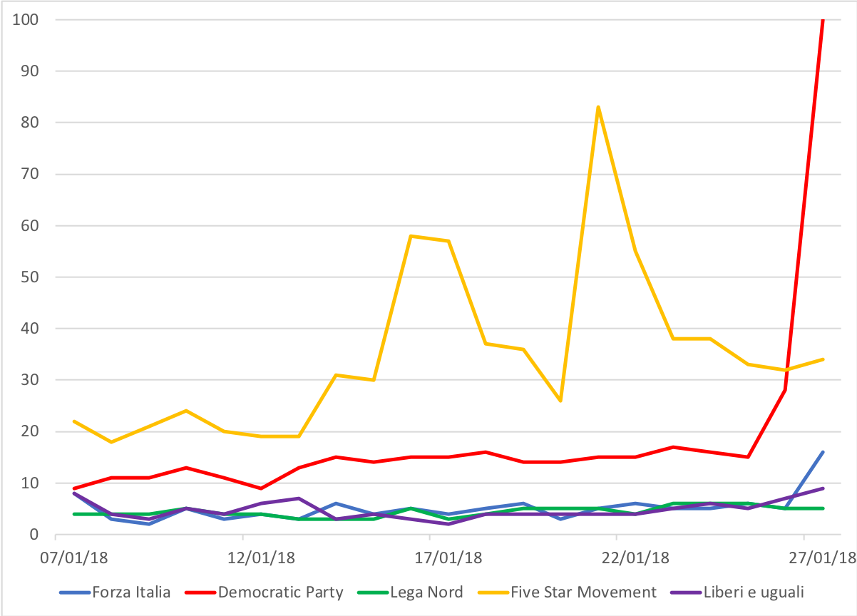Click the Liberi e uguali legend label
The height and width of the screenshot is (616, 857).
click(754, 592)
